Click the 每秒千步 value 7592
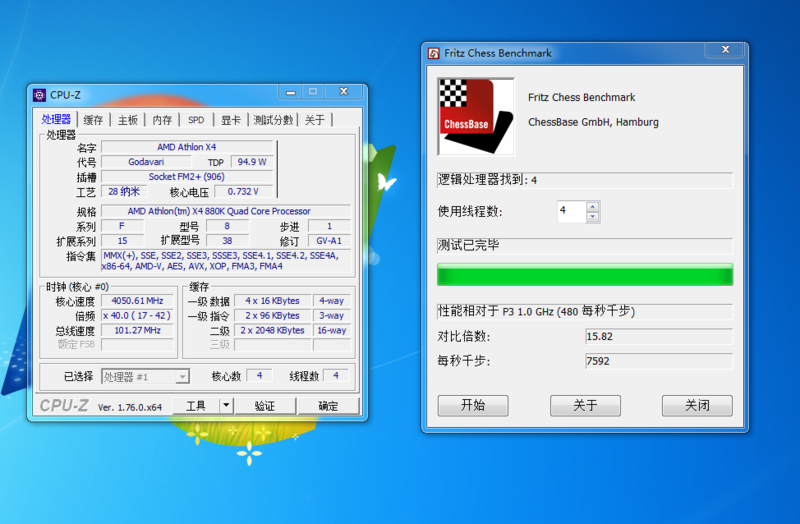The image size is (800, 524). 659,361
